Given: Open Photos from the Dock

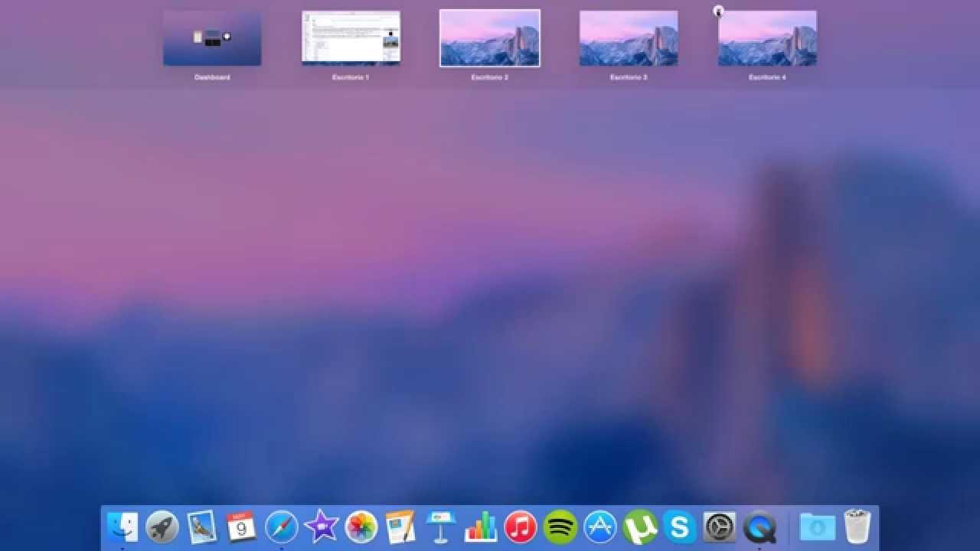Looking at the screenshot, I should [x=361, y=527].
